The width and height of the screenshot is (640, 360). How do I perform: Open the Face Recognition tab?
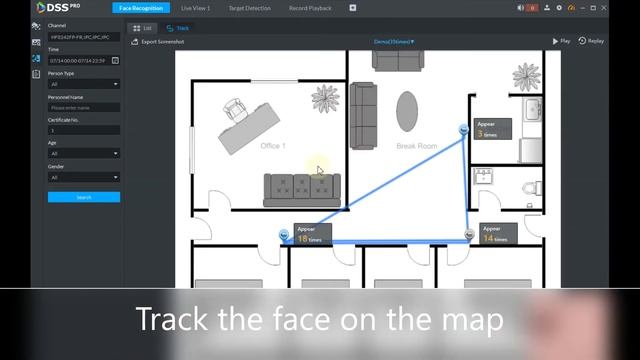(x=141, y=8)
